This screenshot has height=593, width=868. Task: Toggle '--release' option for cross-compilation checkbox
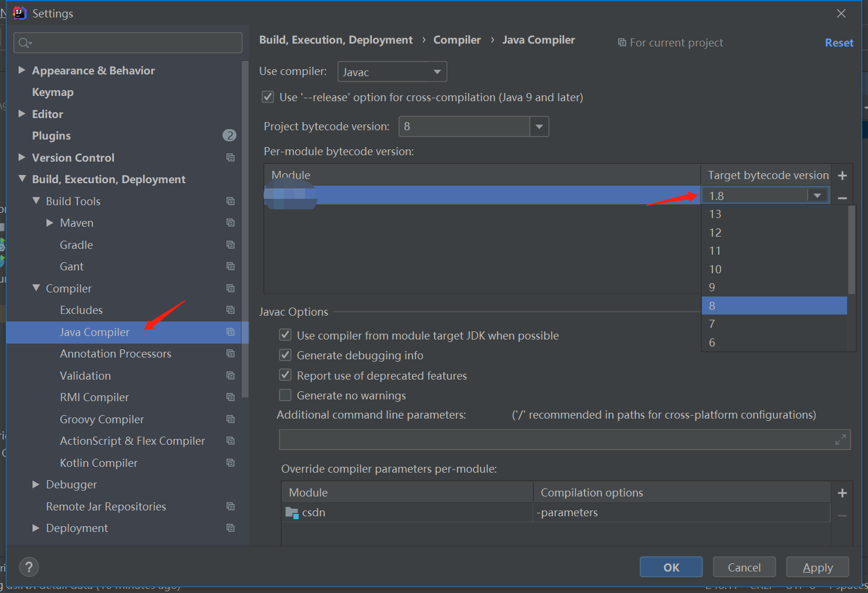(x=268, y=97)
